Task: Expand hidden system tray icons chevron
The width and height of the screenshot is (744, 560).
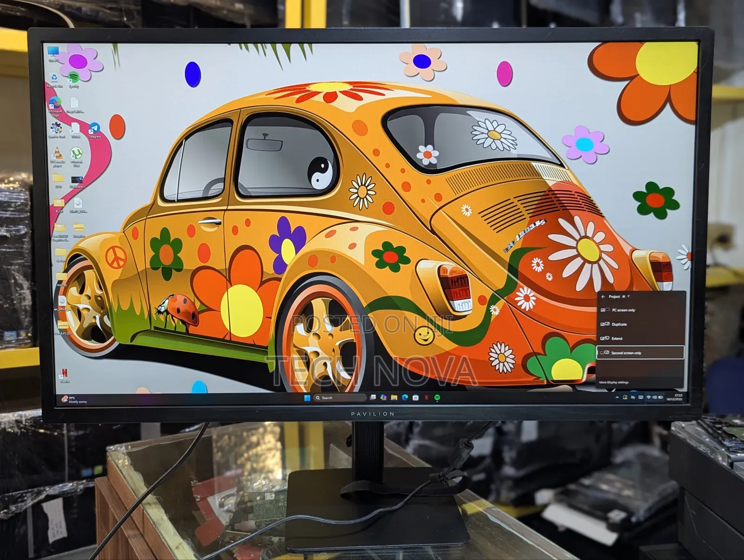Action: click(617, 397)
